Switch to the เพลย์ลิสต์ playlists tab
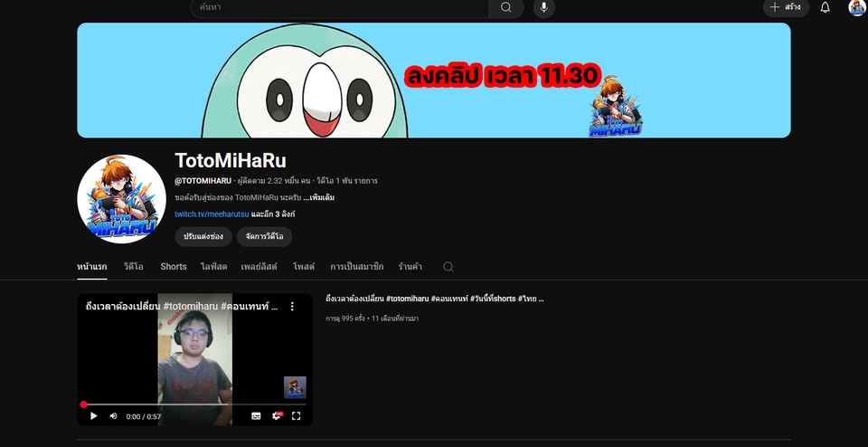 [x=259, y=266]
